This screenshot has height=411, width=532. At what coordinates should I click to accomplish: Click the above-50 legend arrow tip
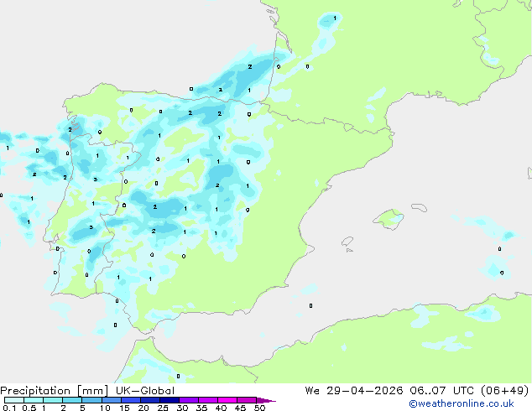(266, 400)
